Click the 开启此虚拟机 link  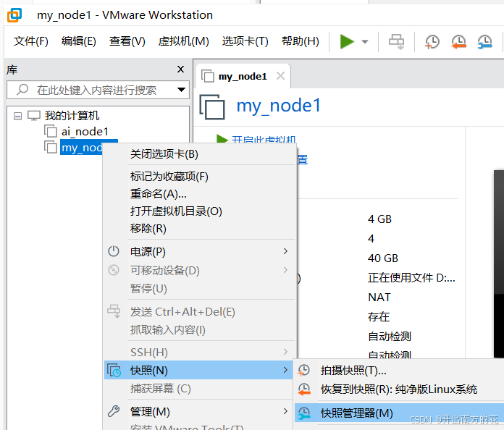pyautogui.click(x=264, y=140)
